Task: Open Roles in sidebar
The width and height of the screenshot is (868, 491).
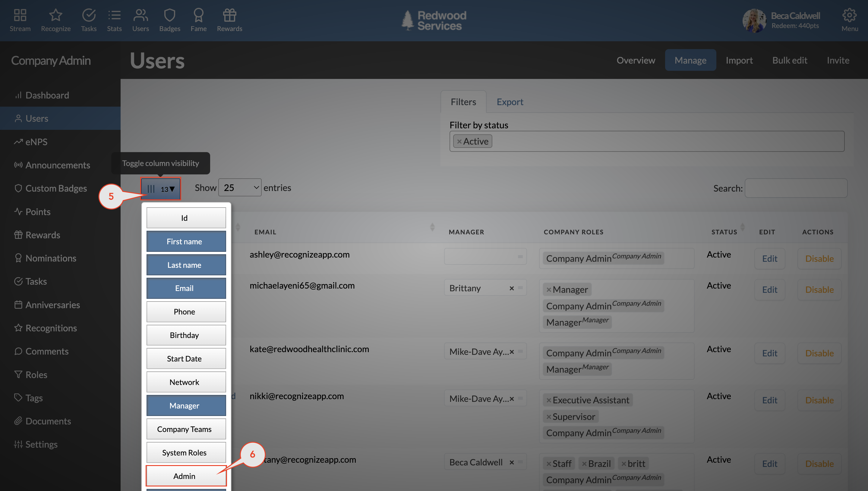Action: click(60, 375)
